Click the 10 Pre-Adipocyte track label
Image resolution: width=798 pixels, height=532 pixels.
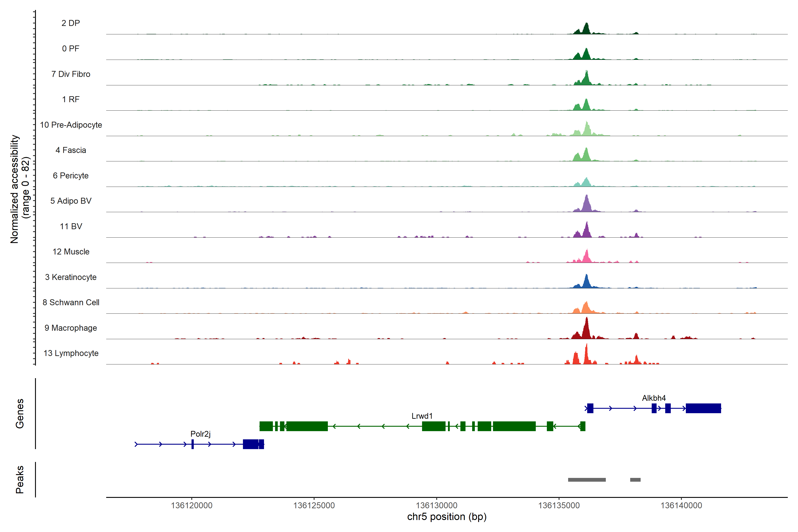pyautogui.click(x=70, y=125)
